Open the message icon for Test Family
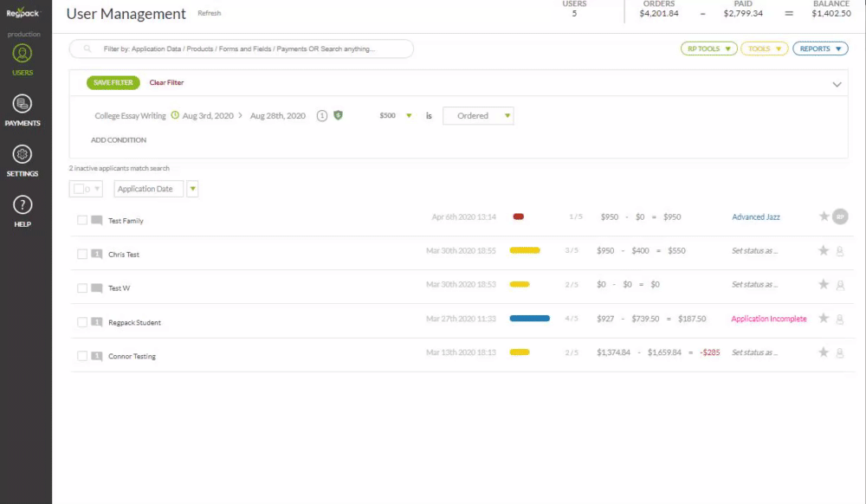The width and height of the screenshot is (866, 504). click(x=97, y=220)
